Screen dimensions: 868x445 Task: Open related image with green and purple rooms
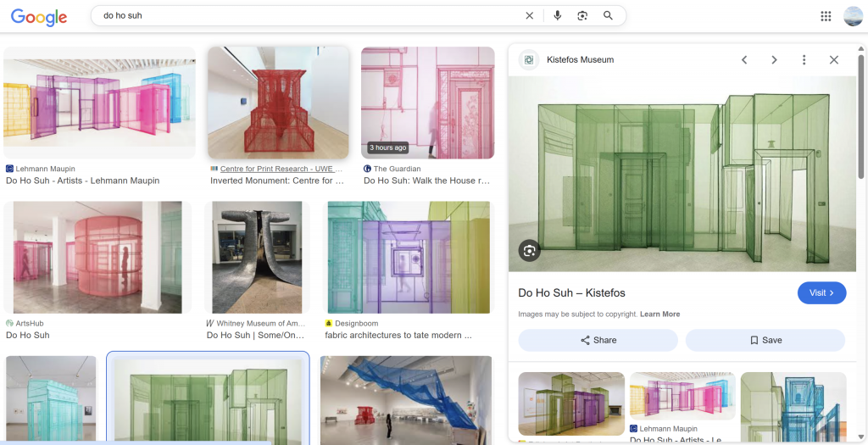pos(571,404)
